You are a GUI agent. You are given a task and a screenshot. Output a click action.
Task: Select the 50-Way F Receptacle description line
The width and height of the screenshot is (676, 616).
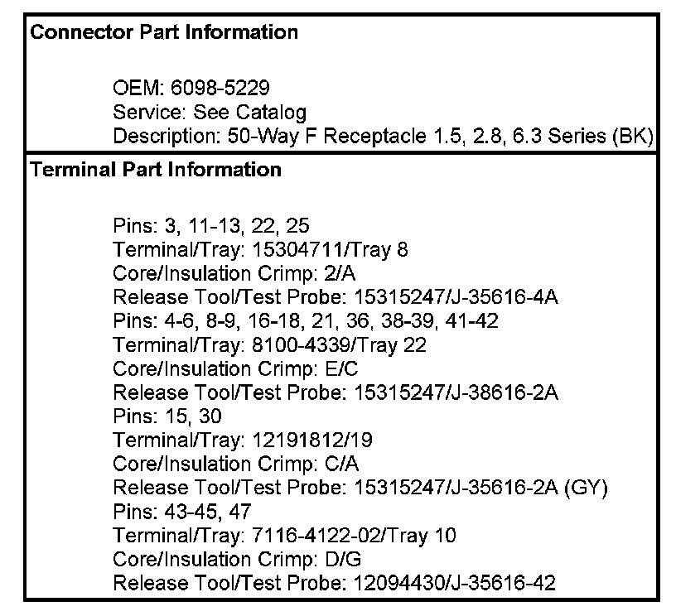coord(384,136)
